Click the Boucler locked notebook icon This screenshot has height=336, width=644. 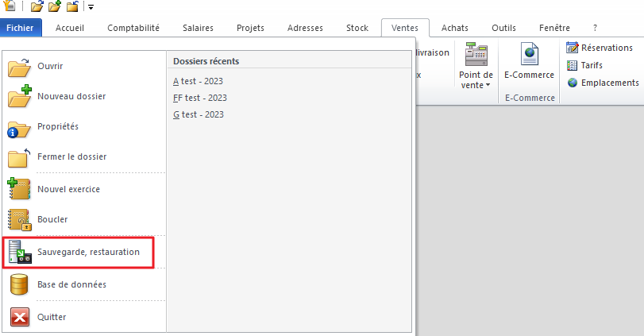tap(19, 219)
